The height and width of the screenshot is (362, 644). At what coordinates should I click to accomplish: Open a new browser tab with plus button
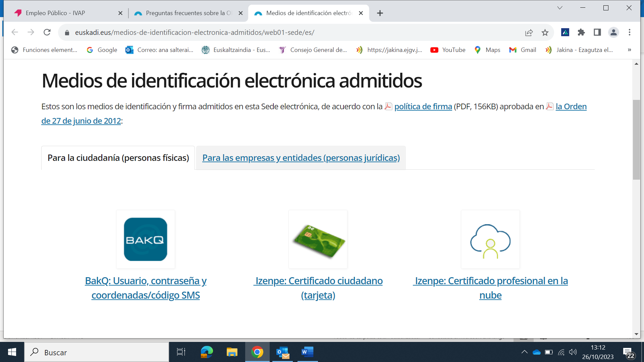click(380, 13)
